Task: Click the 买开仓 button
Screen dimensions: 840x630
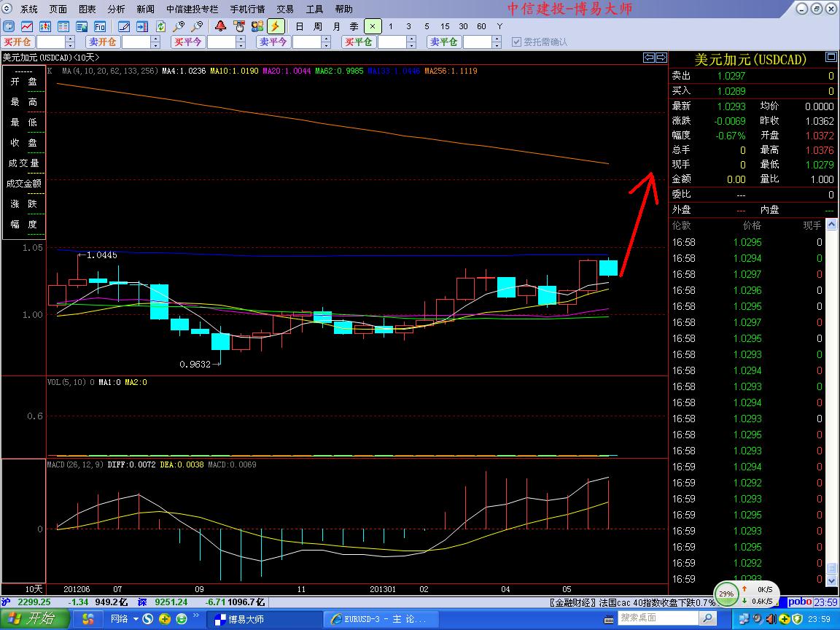Action: [17, 42]
